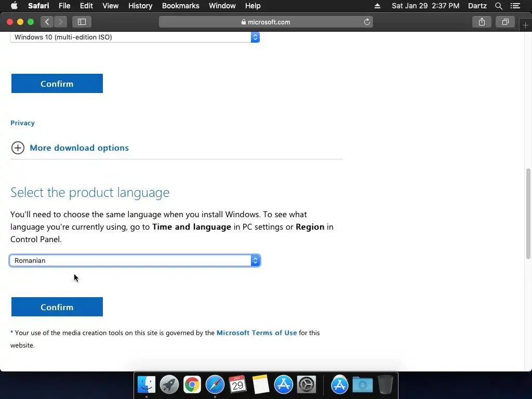Open the File menu
This screenshot has width=532, height=399.
click(64, 6)
